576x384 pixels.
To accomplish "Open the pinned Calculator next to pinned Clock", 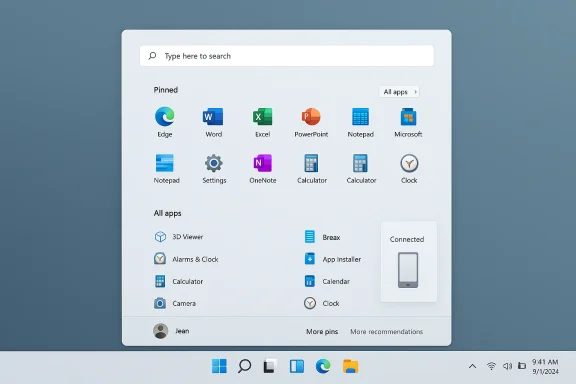I will [361, 169].
